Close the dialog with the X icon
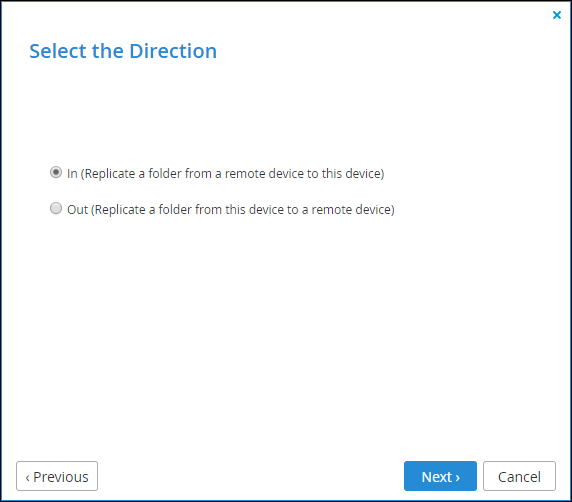The image size is (572, 502). click(x=557, y=15)
